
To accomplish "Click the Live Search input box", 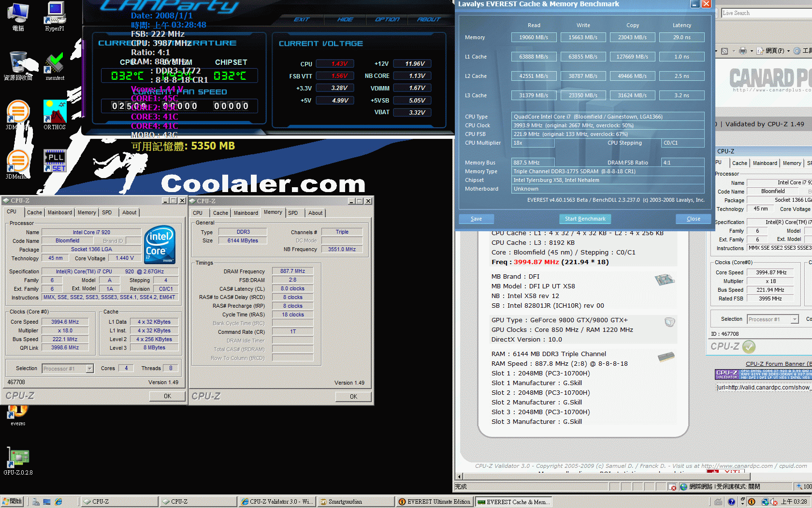I will (x=766, y=13).
